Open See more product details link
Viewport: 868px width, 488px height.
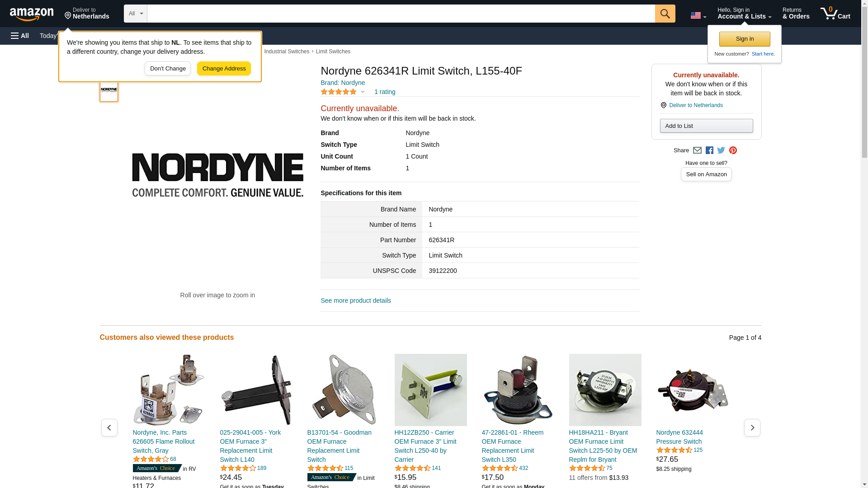pyautogui.click(x=356, y=300)
